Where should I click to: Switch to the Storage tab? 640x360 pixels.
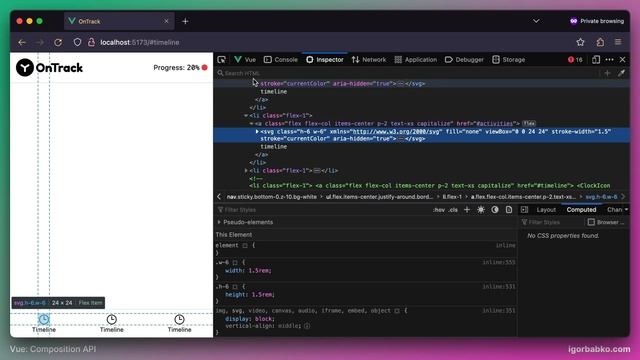point(509,60)
